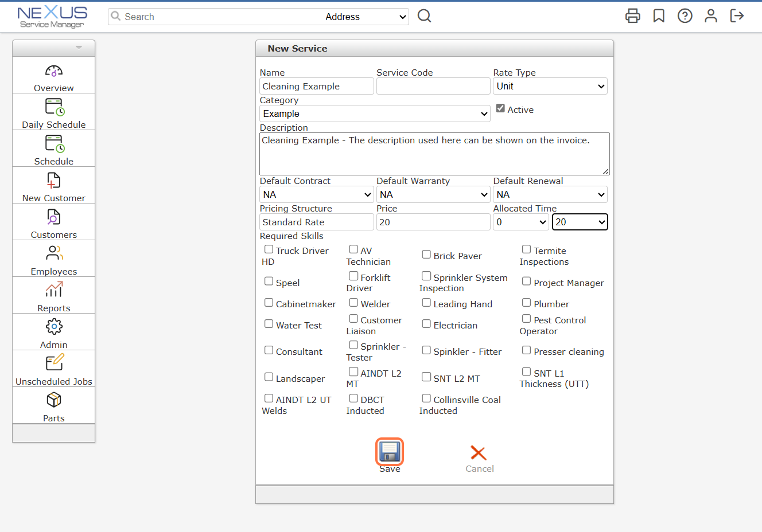Image resolution: width=762 pixels, height=532 pixels.
Task: Open the Employees sidebar icon
Action: pyautogui.click(x=54, y=253)
